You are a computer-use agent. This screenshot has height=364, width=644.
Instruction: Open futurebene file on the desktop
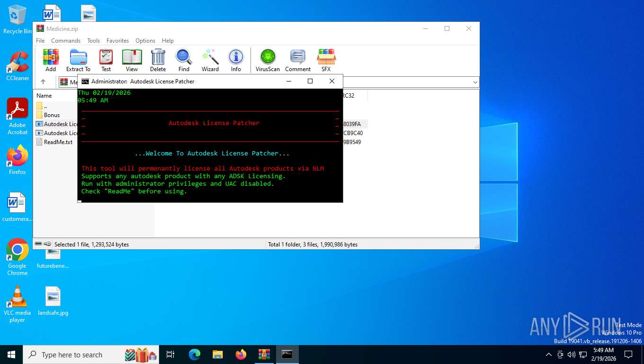coord(53,258)
